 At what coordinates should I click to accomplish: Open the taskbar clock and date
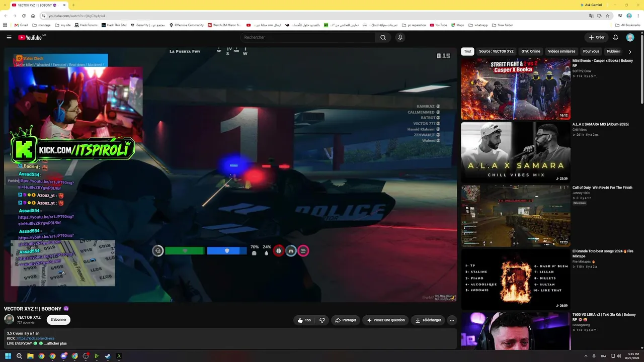(632, 356)
